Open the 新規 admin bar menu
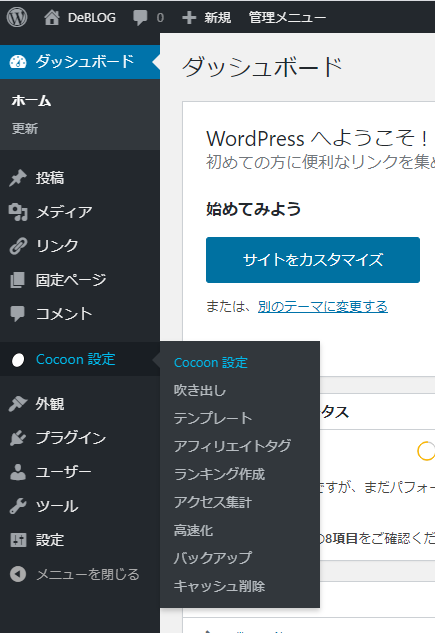Screen dimensions: 435x633 [x=218, y=18]
